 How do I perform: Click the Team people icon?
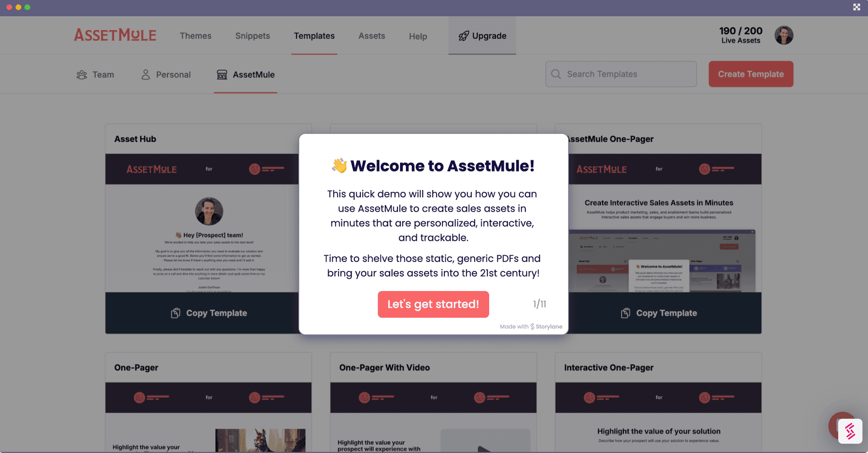click(82, 75)
